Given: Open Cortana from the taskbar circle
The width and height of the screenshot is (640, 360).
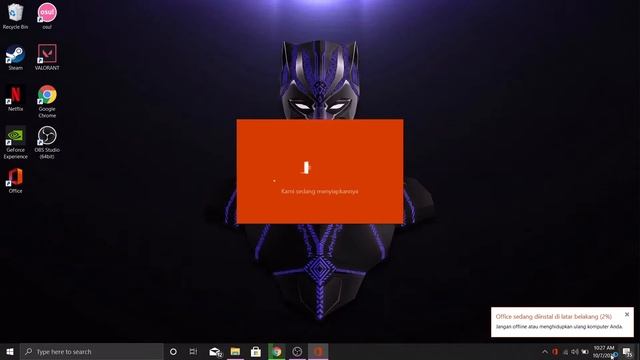Looking at the screenshot, I should tap(173, 351).
